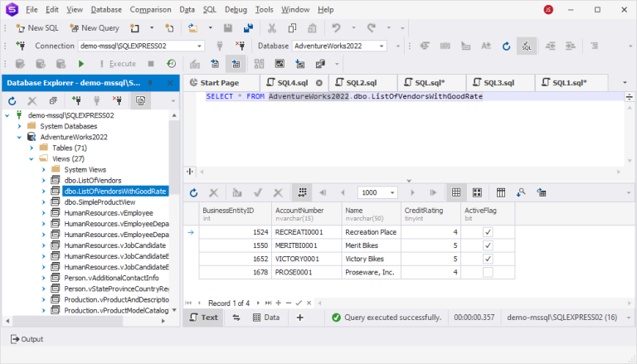Click the green Start debugging play icon

click(x=80, y=64)
